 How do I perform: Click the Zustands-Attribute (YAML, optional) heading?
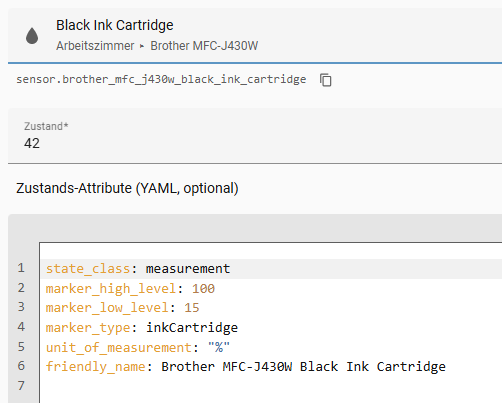pos(127,188)
